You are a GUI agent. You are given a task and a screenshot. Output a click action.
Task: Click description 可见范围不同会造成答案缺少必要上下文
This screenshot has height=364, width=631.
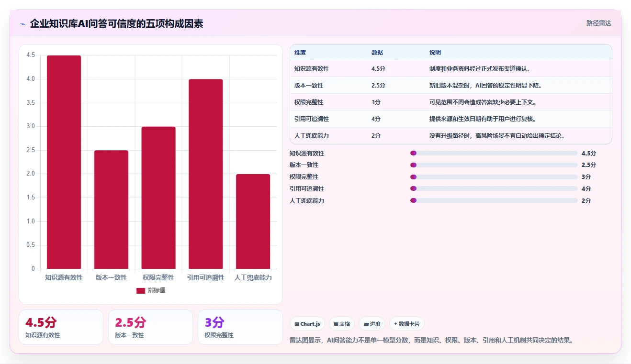pos(483,102)
